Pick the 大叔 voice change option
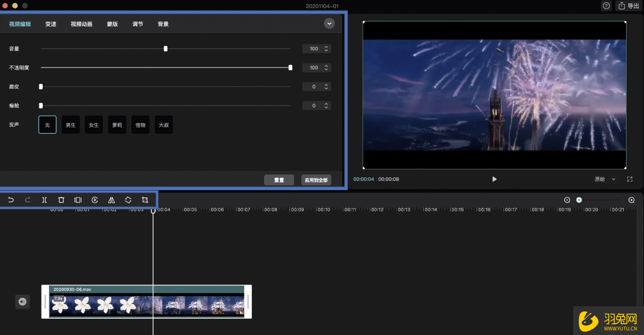644x335 pixels. (164, 125)
